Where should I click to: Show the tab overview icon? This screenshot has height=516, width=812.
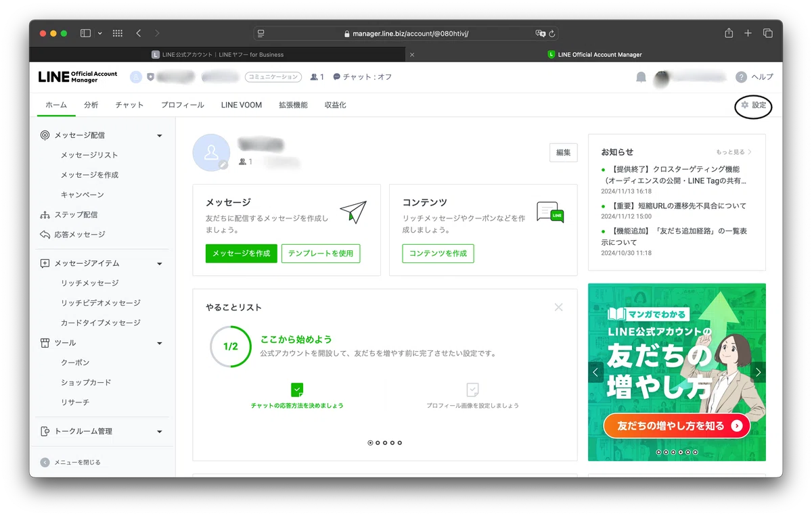768,33
